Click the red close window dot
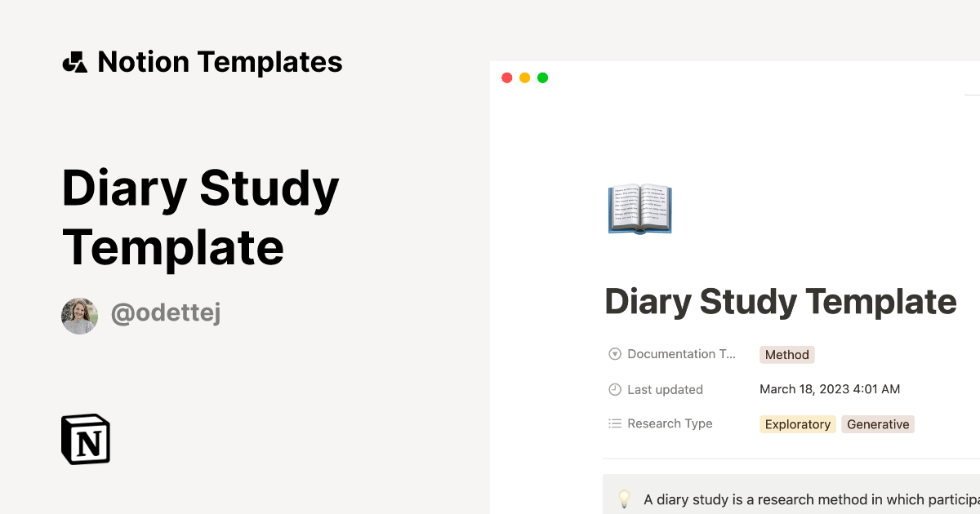 point(506,78)
